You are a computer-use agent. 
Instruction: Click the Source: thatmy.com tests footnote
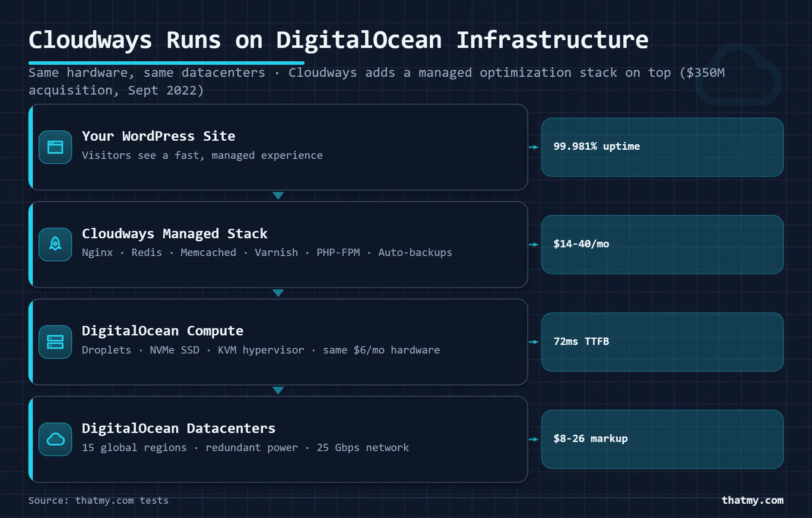pyautogui.click(x=98, y=500)
